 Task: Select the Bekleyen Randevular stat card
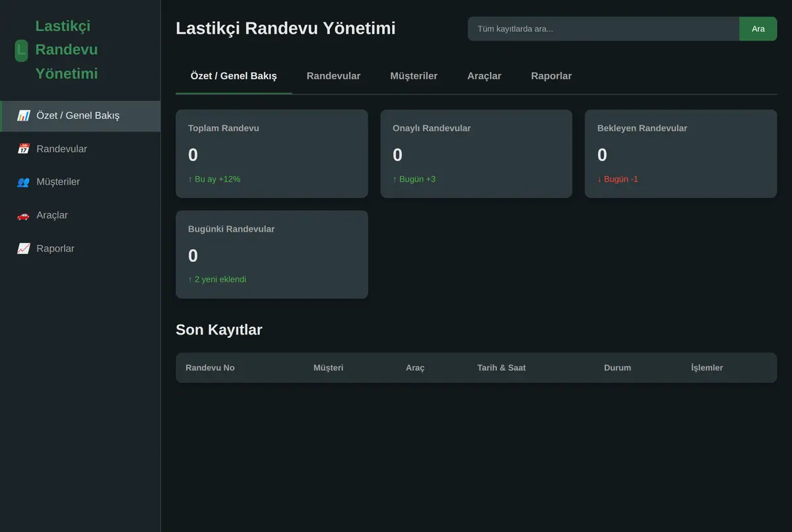point(681,154)
